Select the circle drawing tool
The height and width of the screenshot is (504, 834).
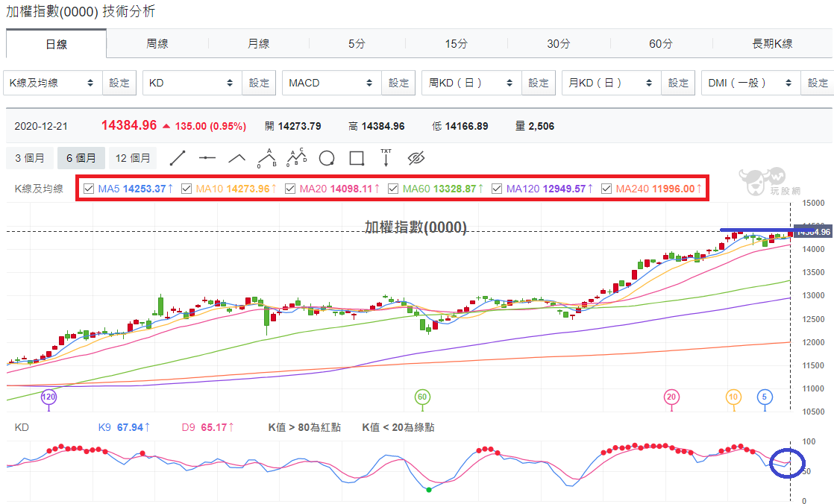[327, 158]
